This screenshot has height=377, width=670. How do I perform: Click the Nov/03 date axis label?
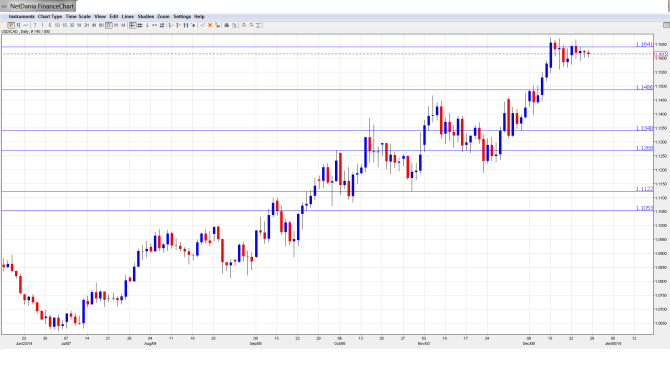[x=423, y=343]
